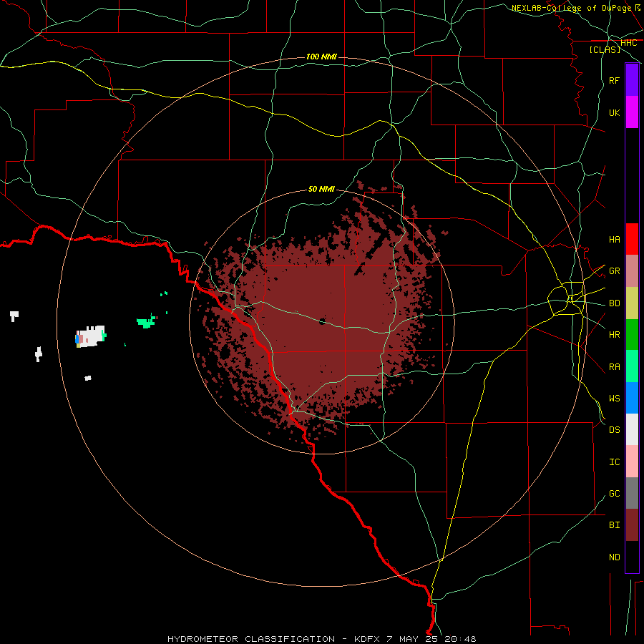Click the WS legend label
Screen dimensions: 644x644
tap(615, 399)
